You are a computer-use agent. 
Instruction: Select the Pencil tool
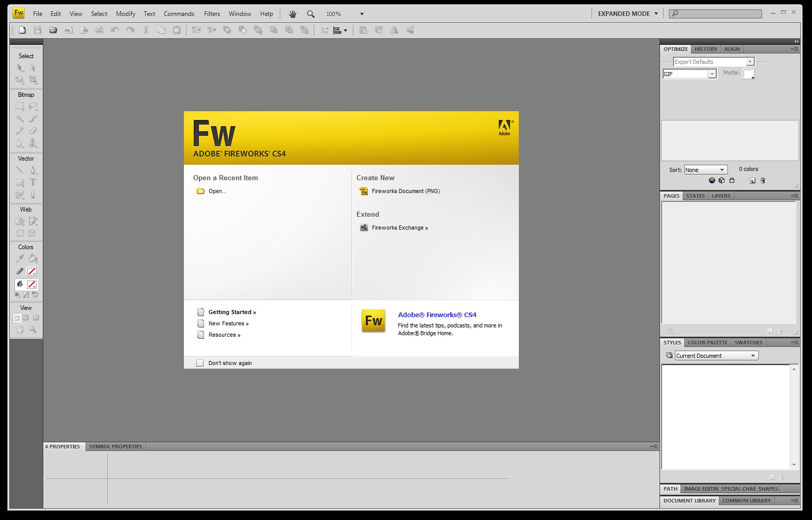pyautogui.click(x=20, y=131)
